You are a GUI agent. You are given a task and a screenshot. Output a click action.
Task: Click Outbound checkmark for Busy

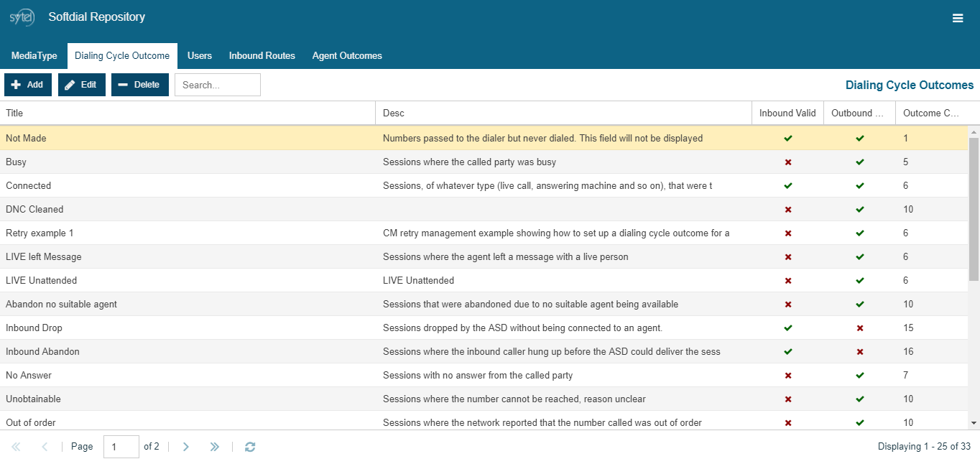(860, 162)
